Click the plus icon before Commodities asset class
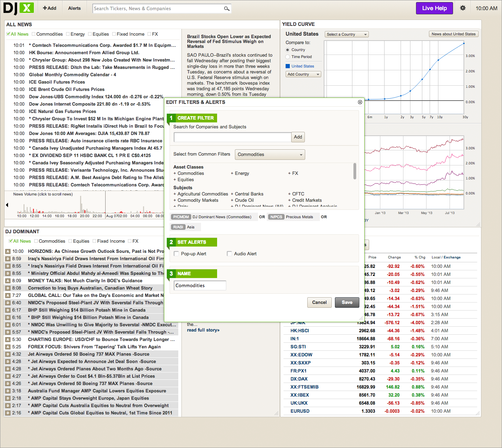Image resolution: width=502 pixels, height=448 pixels. click(175, 173)
